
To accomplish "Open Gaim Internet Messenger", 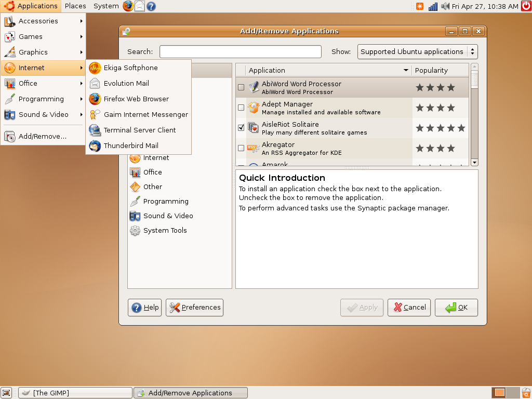I will [145, 114].
